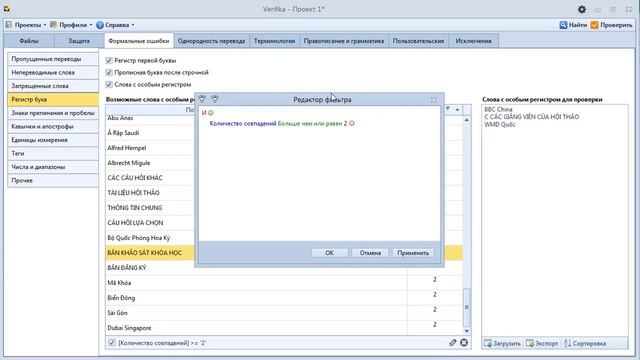Select Пропущенные переводы in sidebar
The width and height of the screenshot is (640, 360).
click(53, 59)
